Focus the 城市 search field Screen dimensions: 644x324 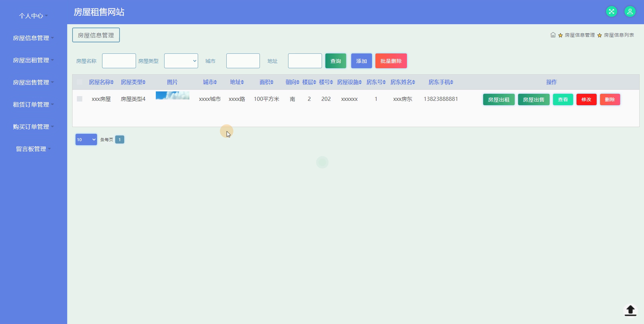(243, 61)
